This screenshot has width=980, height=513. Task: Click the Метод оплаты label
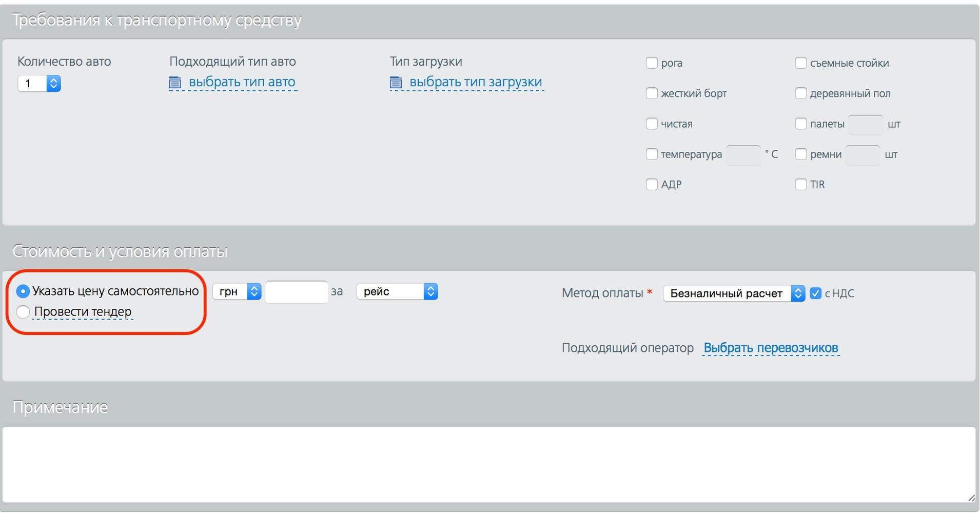click(x=602, y=293)
